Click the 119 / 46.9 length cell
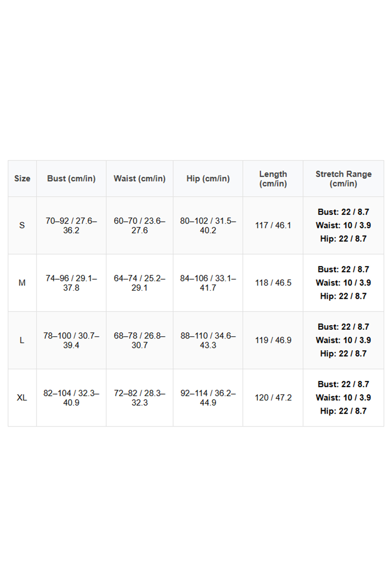392x588 pixels. pyautogui.click(x=273, y=340)
